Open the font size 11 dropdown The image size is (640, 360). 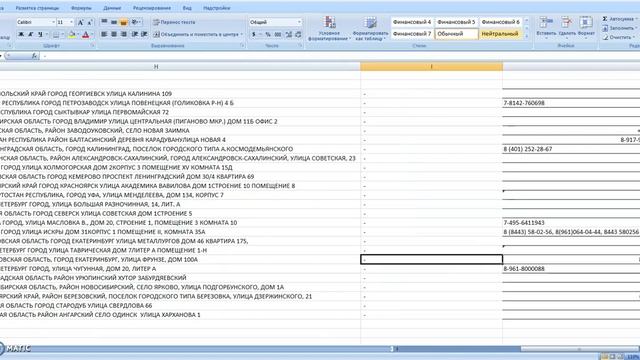(x=72, y=22)
